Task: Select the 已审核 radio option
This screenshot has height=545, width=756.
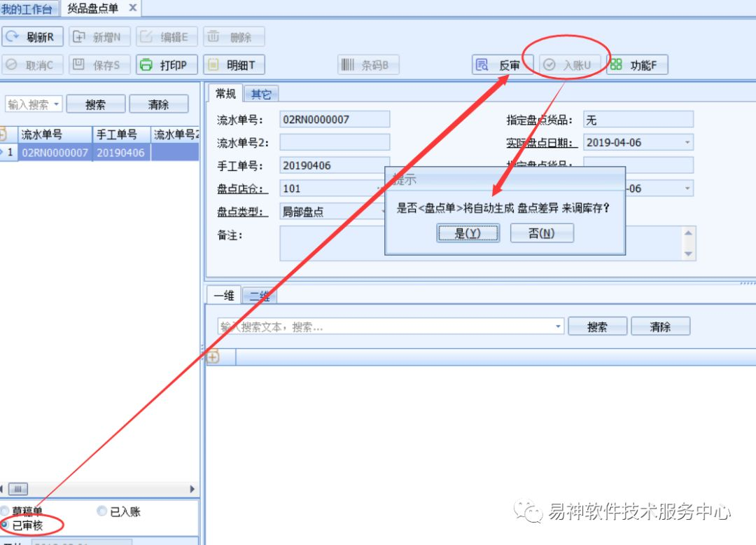Action: pyautogui.click(x=6, y=525)
